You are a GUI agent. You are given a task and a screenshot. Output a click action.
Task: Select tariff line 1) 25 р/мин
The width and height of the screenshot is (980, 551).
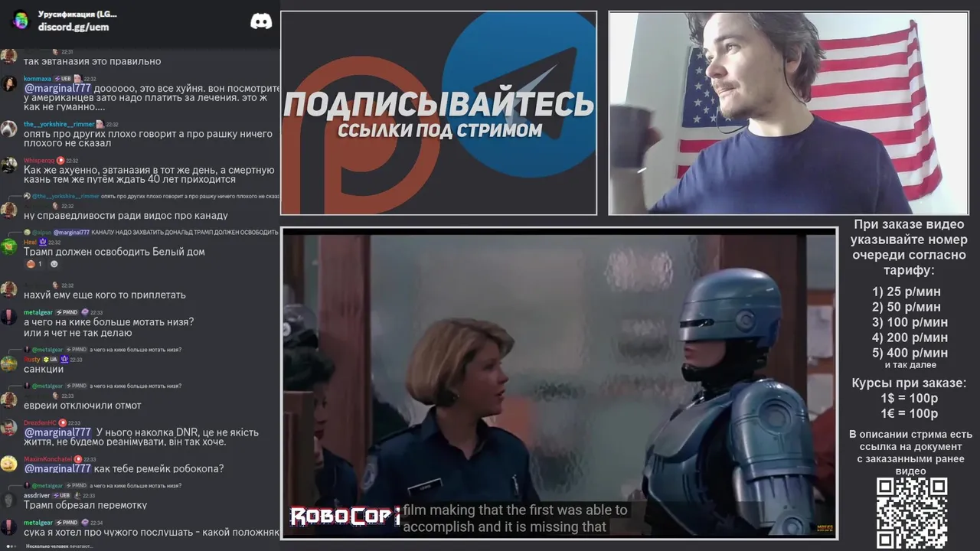906,292
